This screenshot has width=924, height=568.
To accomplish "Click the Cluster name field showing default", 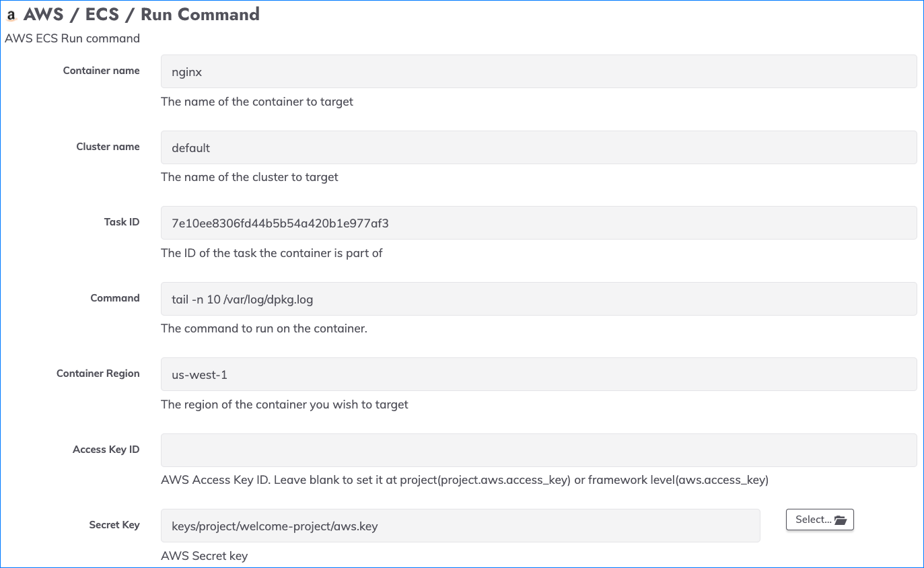I will 538,147.
